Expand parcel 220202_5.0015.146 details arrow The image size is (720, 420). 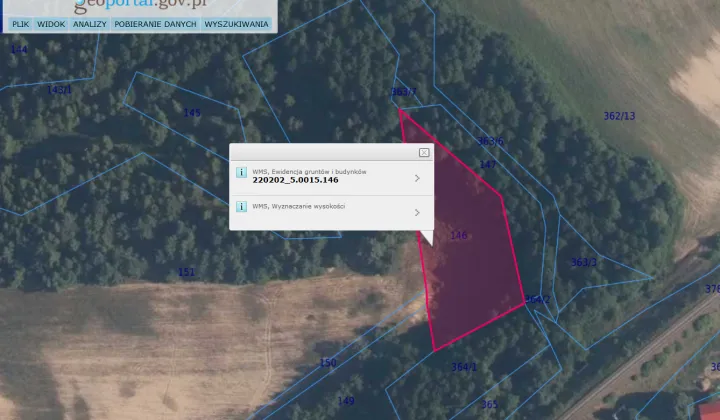[x=417, y=178]
